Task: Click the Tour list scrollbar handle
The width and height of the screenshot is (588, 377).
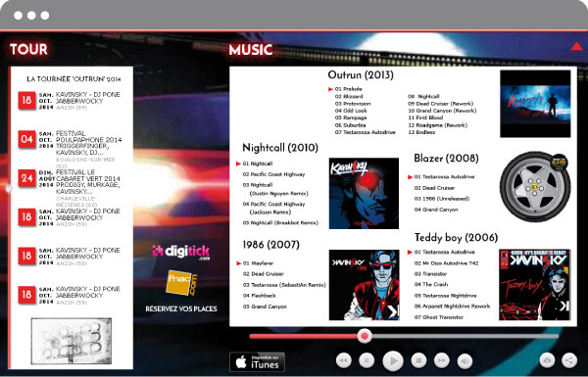Action: coord(9,188)
